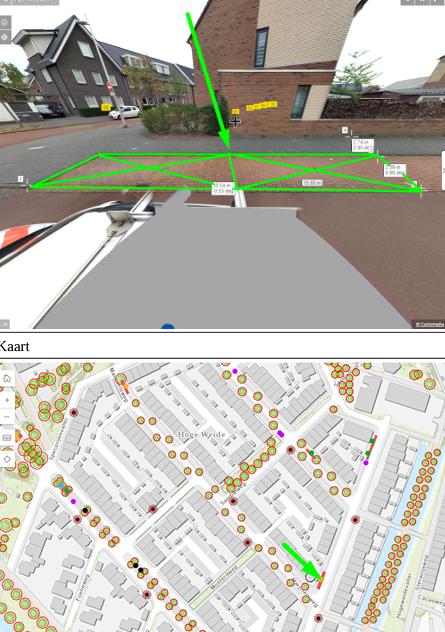The image size is (445, 632).
Task: Zoom out on the Kaart map
Action: 7,417
